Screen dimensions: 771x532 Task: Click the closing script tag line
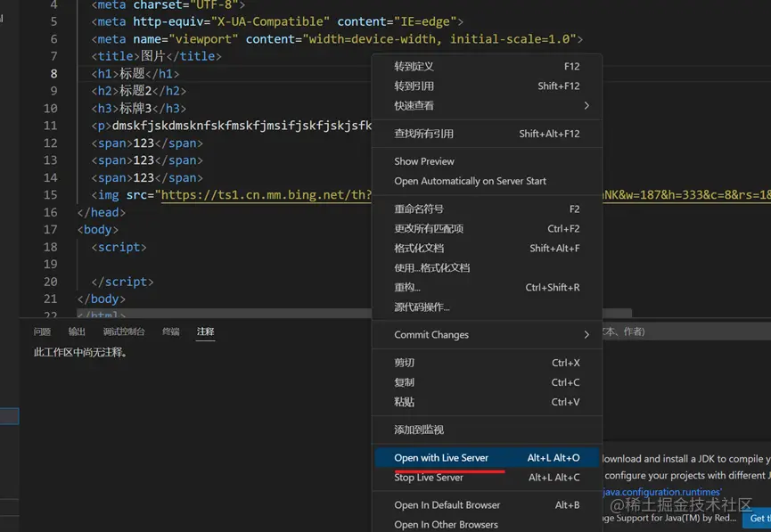tap(122, 282)
